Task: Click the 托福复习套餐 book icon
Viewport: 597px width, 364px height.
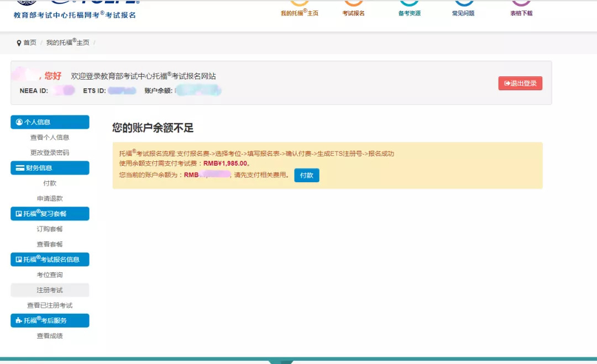Action: click(x=18, y=214)
